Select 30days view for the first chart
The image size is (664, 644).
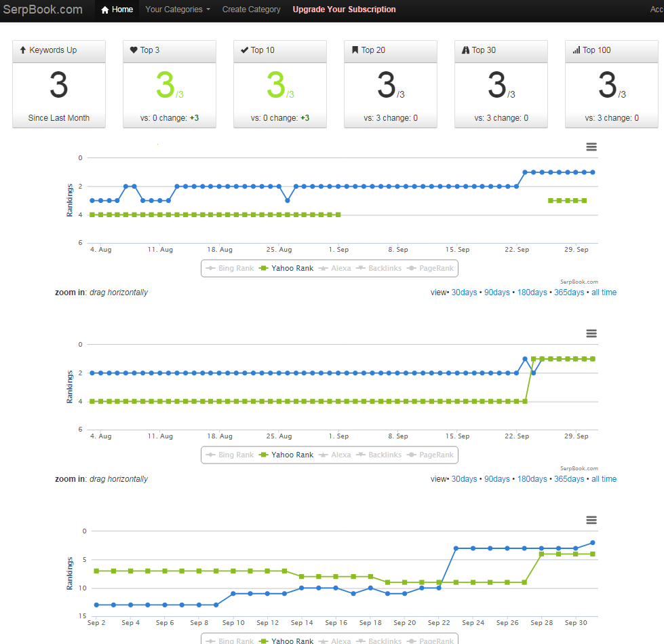464,292
